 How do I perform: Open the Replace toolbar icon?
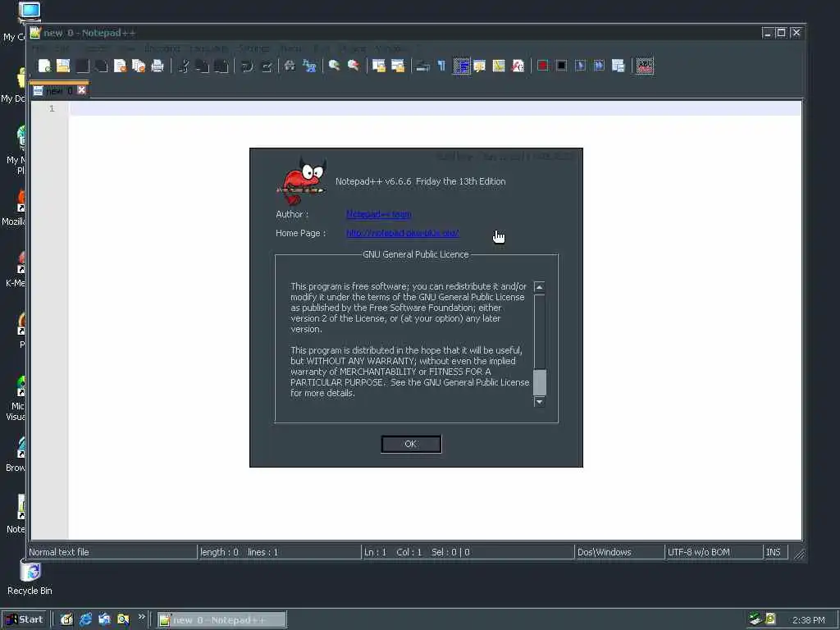[x=309, y=66]
